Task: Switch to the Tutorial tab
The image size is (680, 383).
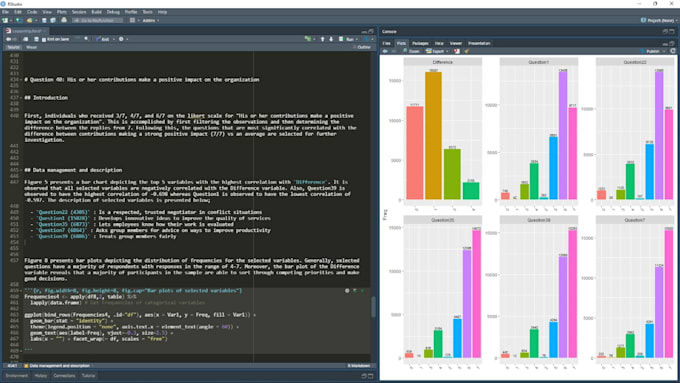Action: (x=88, y=376)
